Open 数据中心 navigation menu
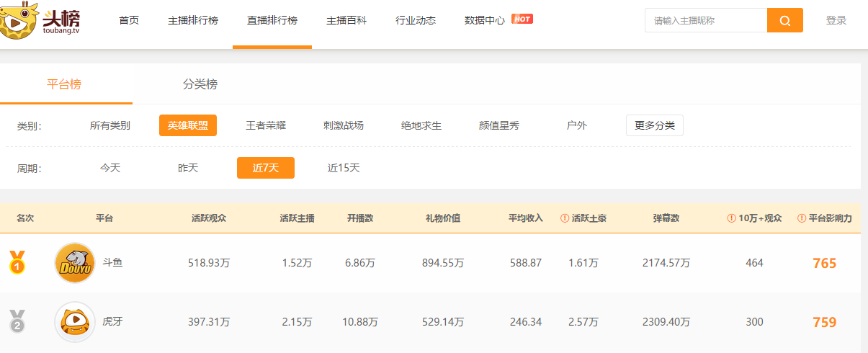This screenshot has width=868, height=353. (485, 20)
